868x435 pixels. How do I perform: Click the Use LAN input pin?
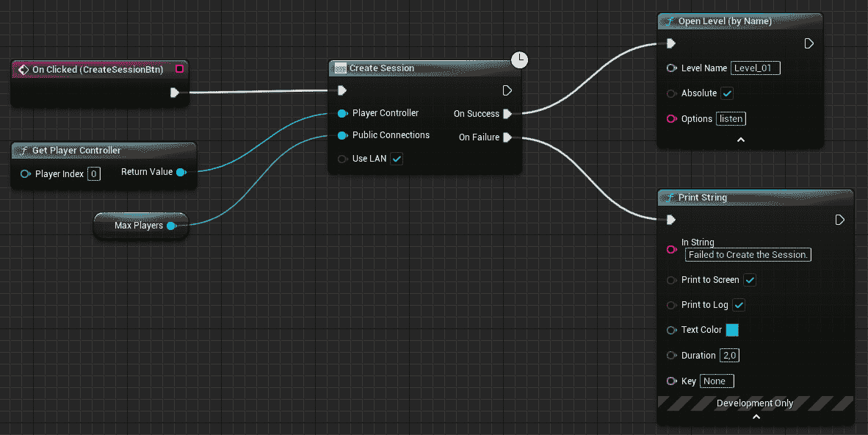coord(343,159)
